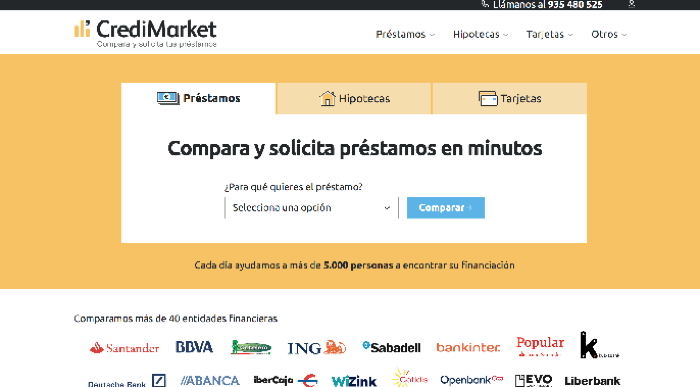700x387 pixels.
Task: Click the iberCaja logo
Action: pos(286,381)
